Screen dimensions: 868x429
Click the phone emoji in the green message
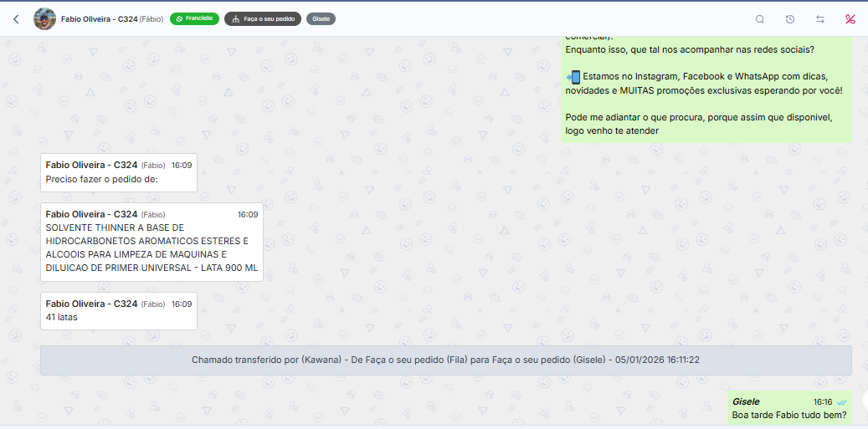[573, 77]
